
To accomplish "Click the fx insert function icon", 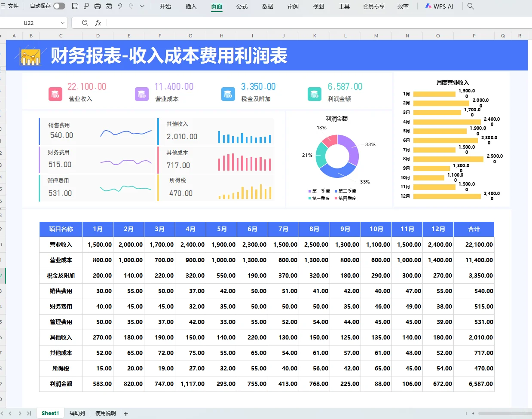I will coord(98,23).
